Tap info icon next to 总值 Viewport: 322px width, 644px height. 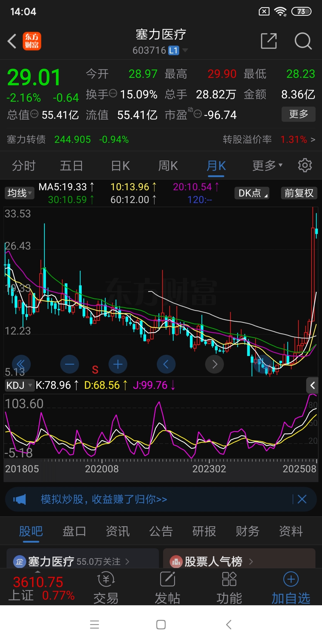coord(34,114)
